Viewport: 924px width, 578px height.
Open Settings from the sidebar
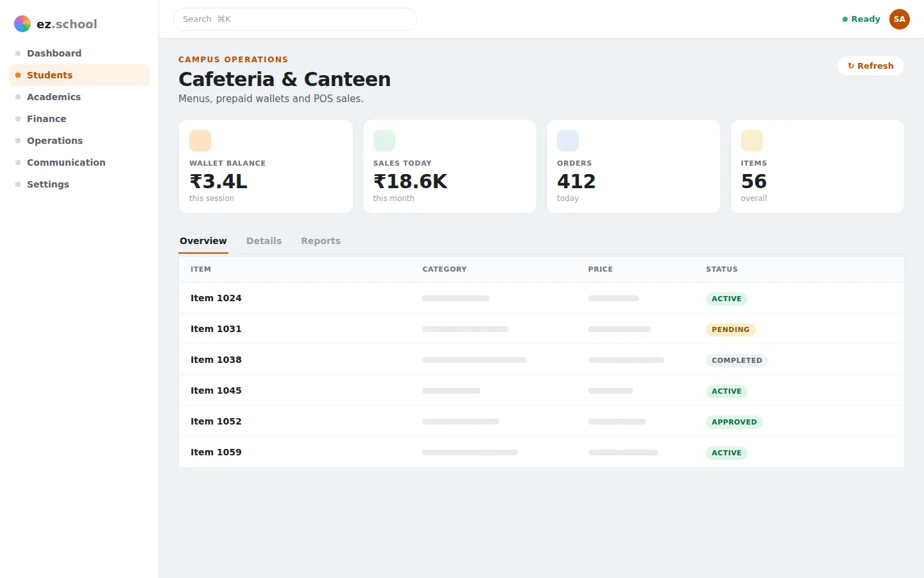pos(80,184)
